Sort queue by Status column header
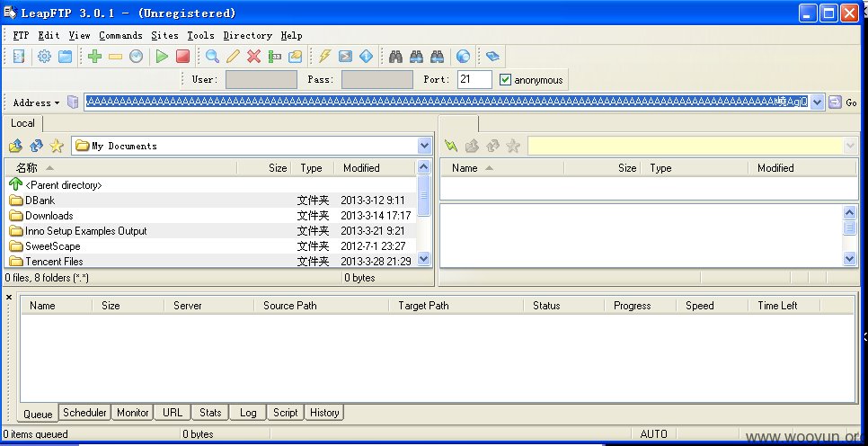The height and width of the screenshot is (446, 868). click(563, 305)
